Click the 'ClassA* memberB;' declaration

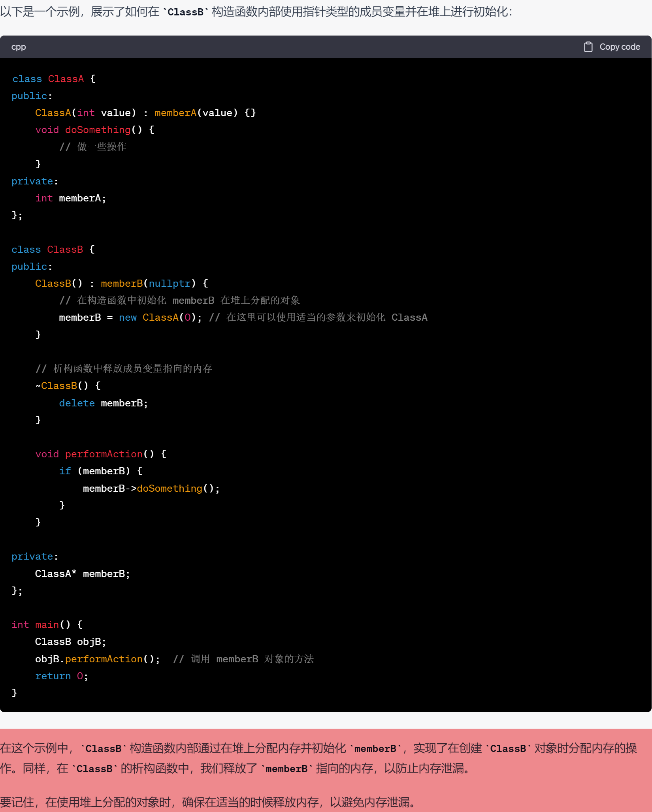pyautogui.click(x=83, y=574)
